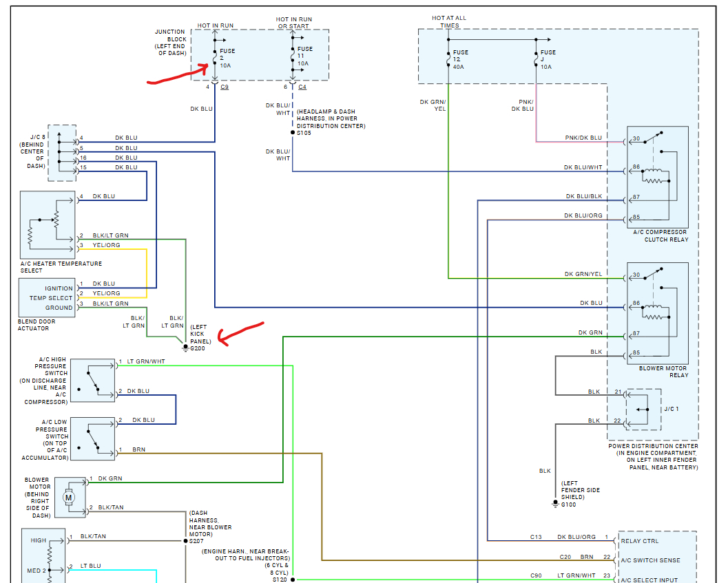Select the A/C low pressure switch symbol
Image resolution: width=728 pixels, height=583 pixels.
[x=93, y=438]
